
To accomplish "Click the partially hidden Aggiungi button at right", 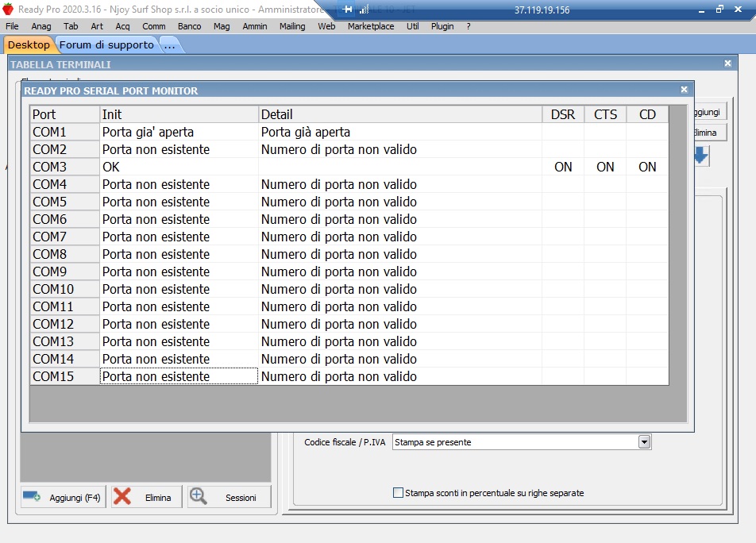I will [710, 112].
